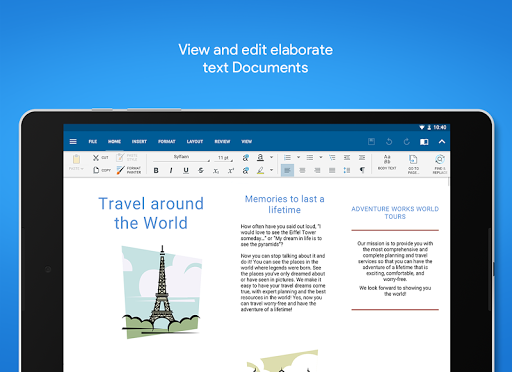Screen dimensions: 512x372
Task: Switch to the Insert tab
Action: (139, 142)
